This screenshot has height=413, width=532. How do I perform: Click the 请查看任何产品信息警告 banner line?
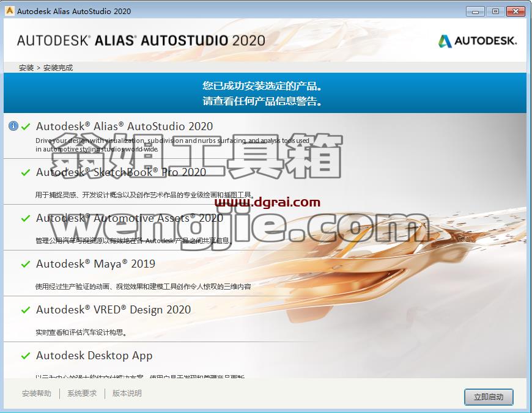[x=262, y=101]
